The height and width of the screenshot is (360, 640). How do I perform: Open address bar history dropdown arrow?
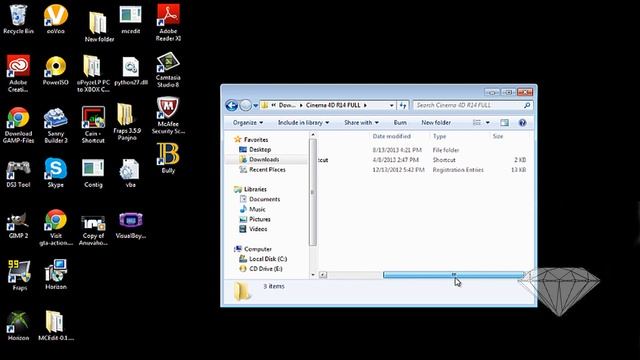click(391, 105)
